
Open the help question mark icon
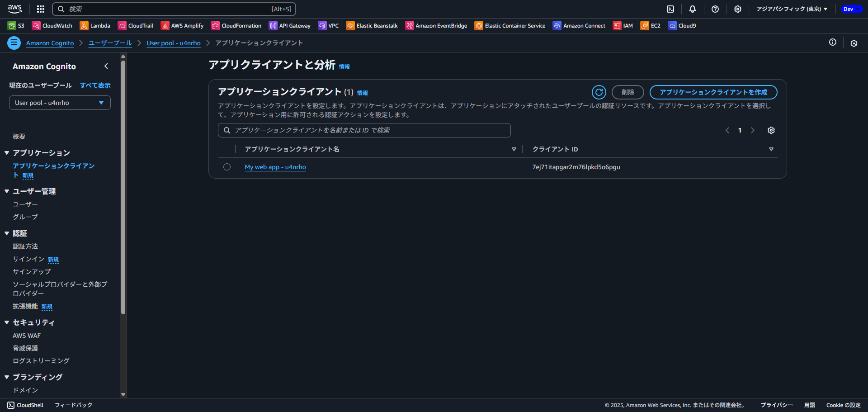pos(715,9)
